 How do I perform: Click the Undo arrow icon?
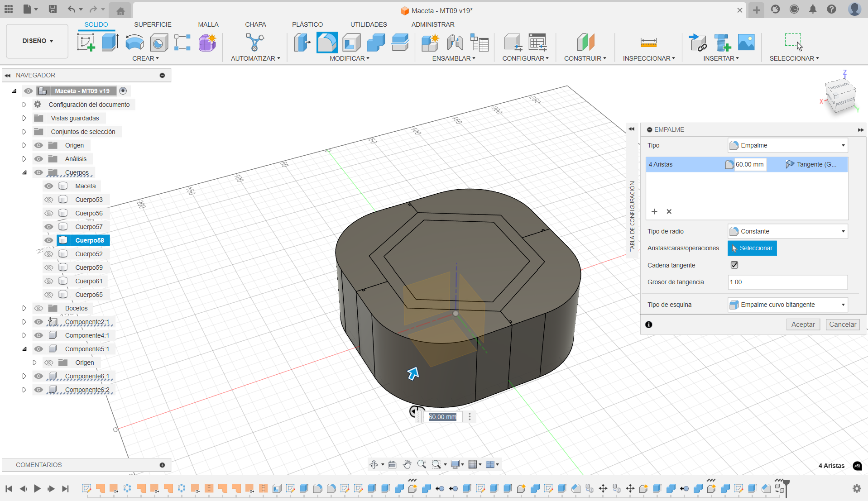(71, 9)
